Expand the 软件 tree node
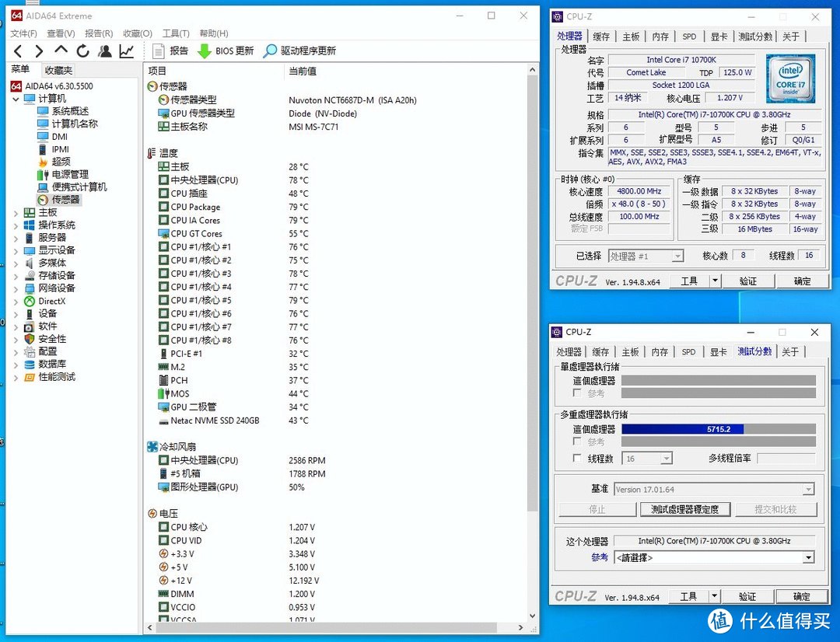Screen dimensions: 840x642 (16, 326)
